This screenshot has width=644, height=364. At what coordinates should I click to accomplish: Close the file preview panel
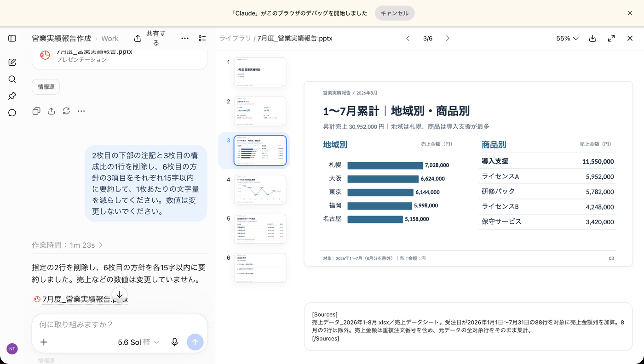tap(630, 38)
